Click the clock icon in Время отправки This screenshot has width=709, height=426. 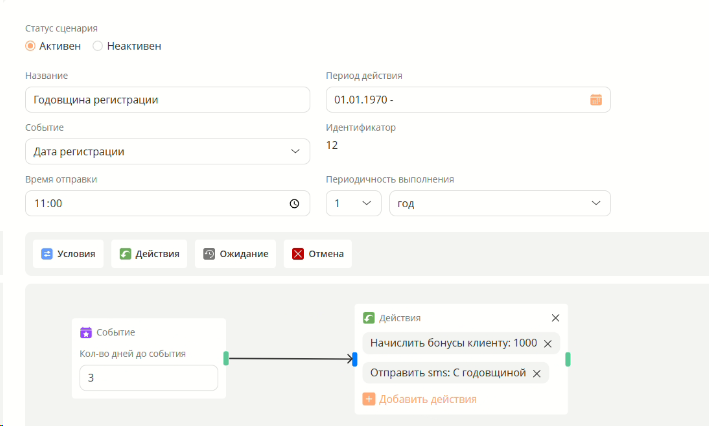[294, 204]
